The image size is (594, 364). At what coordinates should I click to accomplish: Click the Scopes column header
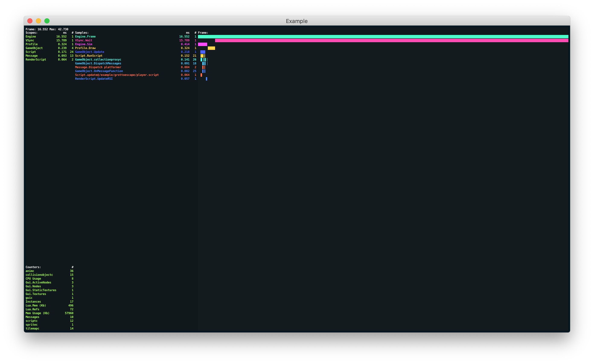31,32
